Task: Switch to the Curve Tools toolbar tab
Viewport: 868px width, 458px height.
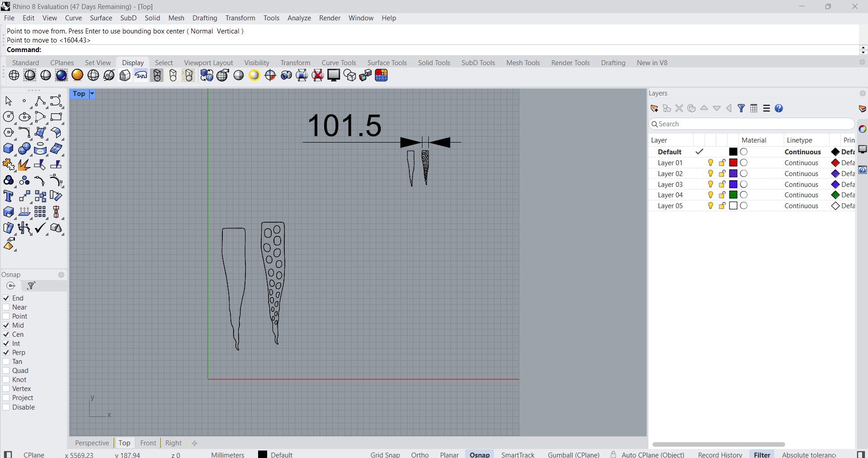Action: (x=339, y=63)
